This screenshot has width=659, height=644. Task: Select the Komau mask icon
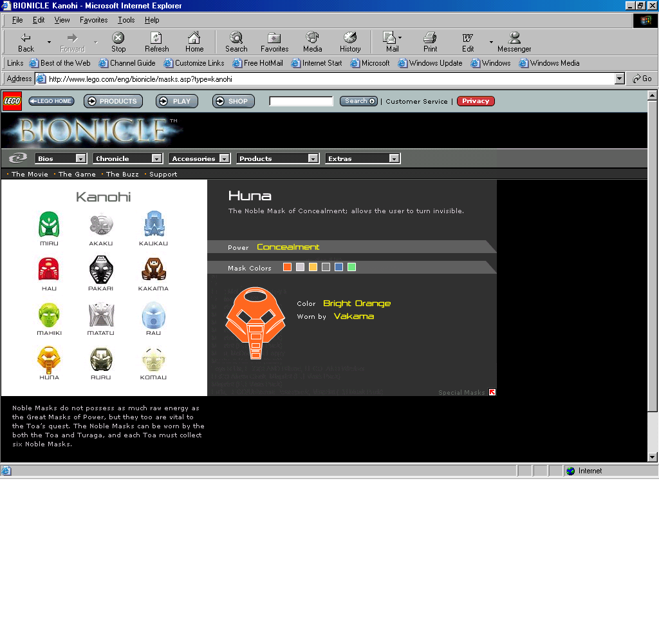pos(153,359)
